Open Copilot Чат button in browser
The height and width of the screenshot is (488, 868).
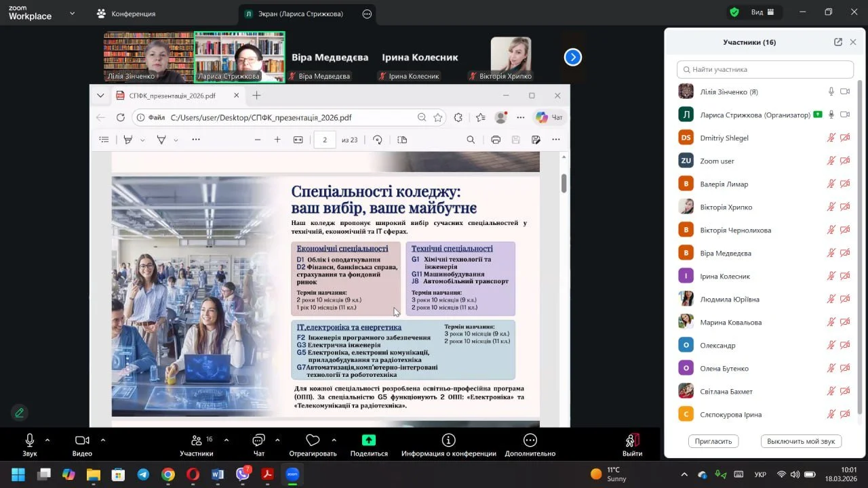tap(550, 117)
